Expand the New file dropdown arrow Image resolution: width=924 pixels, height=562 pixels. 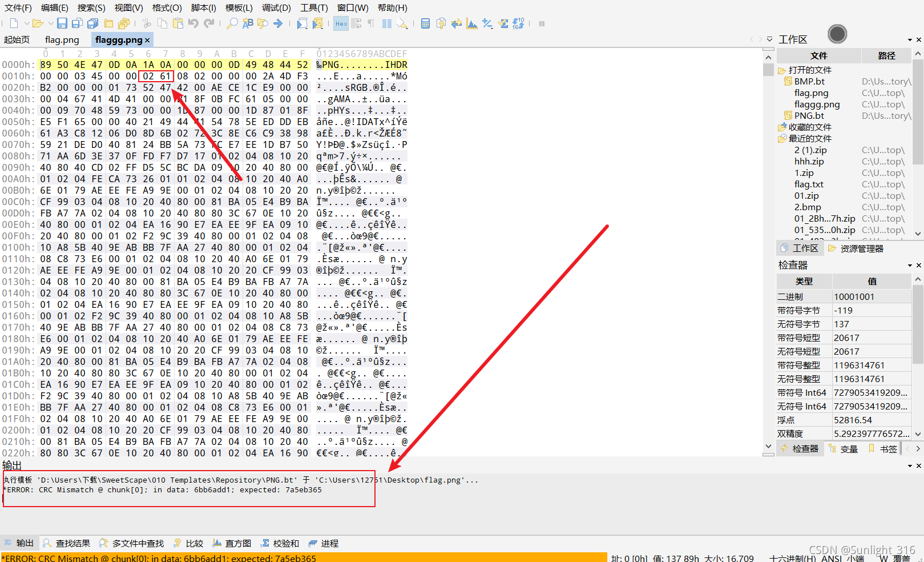click(26, 23)
